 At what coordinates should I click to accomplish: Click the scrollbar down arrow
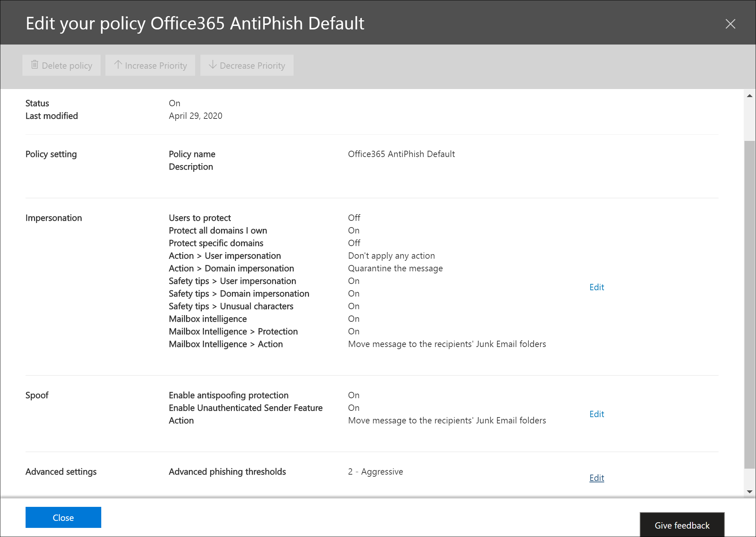[750, 491]
